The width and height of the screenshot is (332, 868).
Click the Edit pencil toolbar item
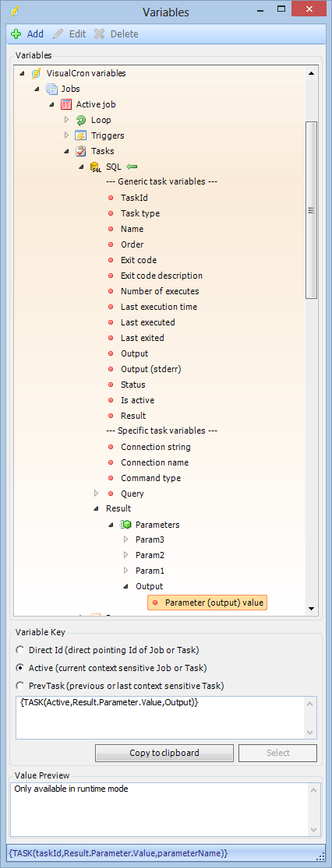tap(69, 33)
